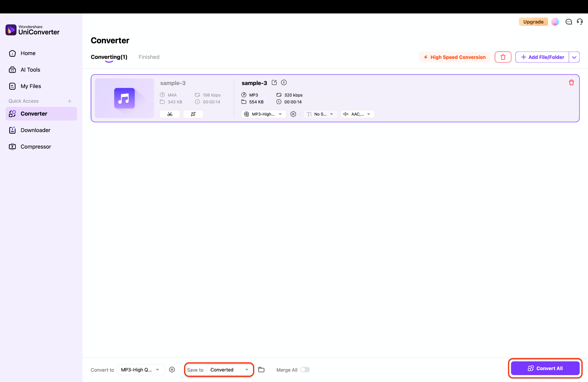Open the support headset icon

tap(580, 22)
